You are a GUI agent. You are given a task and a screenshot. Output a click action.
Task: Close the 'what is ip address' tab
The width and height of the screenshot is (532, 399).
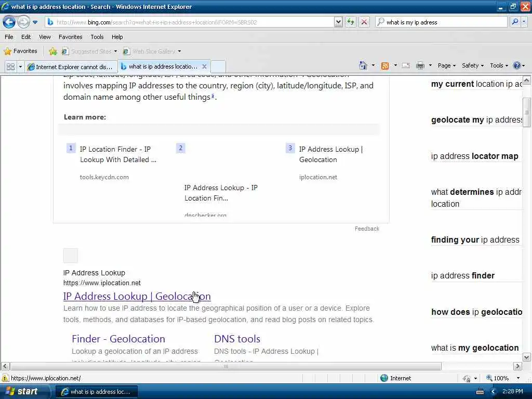click(204, 66)
